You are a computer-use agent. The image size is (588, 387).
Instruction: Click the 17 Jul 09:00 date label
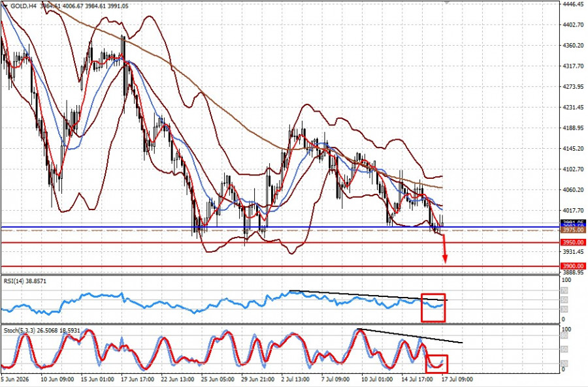pyautogui.click(x=457, y=379)
